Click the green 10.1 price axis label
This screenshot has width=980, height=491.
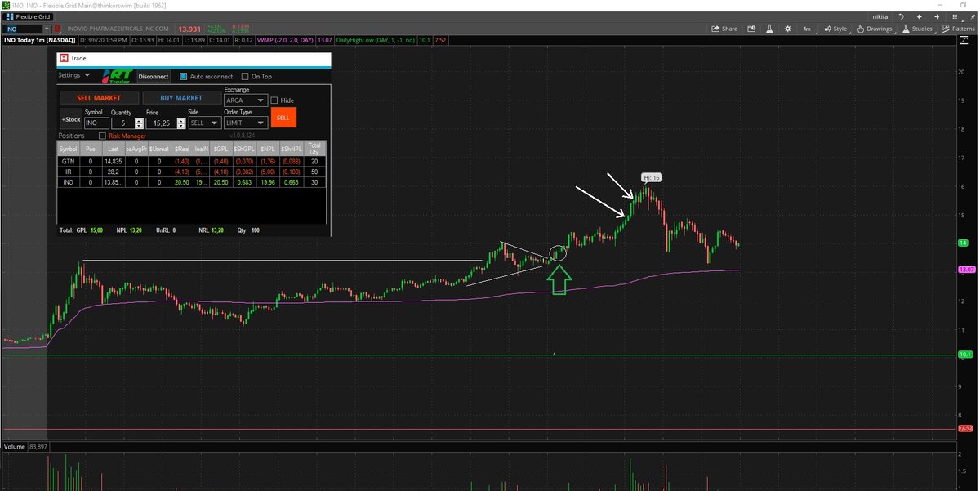pyautogui.click(x=965, y=355)
